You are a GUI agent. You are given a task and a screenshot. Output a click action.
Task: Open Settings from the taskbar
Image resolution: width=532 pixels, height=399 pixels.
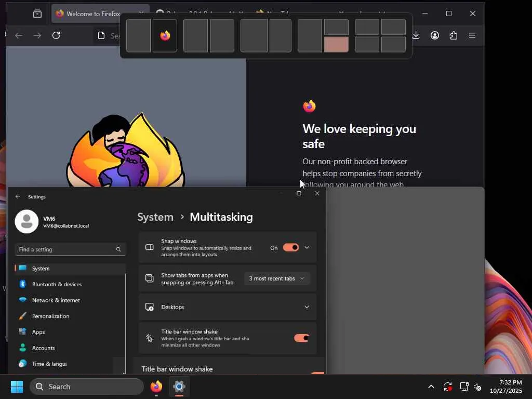coord(179,387)
